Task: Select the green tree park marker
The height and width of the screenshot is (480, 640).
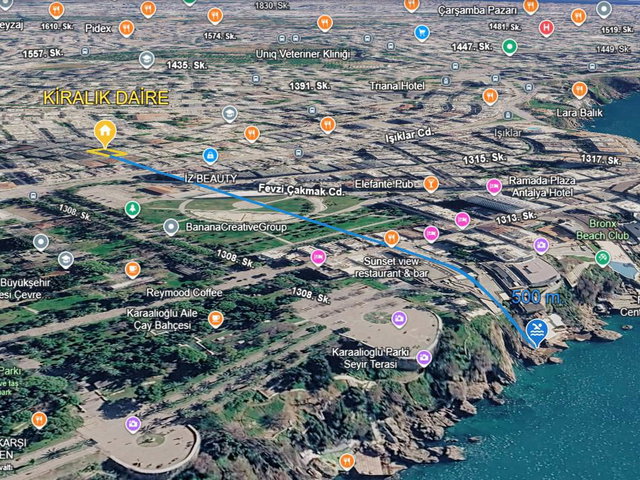Action: coord(132,209)
